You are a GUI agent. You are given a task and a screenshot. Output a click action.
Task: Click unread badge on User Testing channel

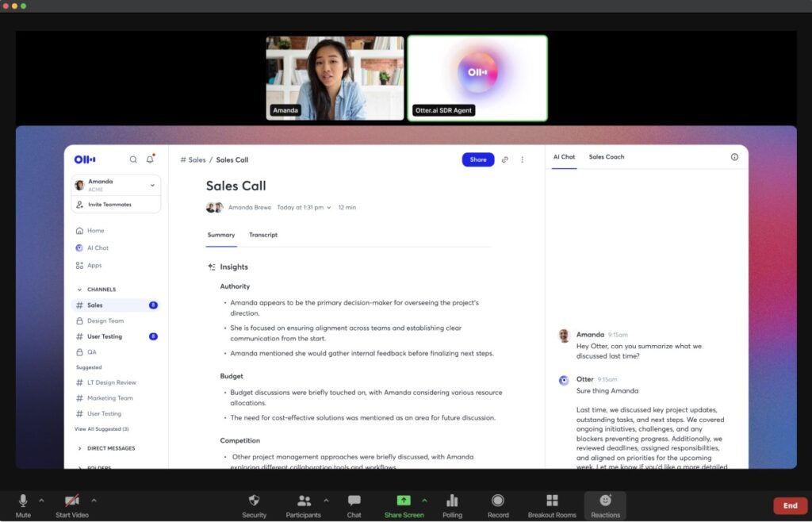(153, 336)
